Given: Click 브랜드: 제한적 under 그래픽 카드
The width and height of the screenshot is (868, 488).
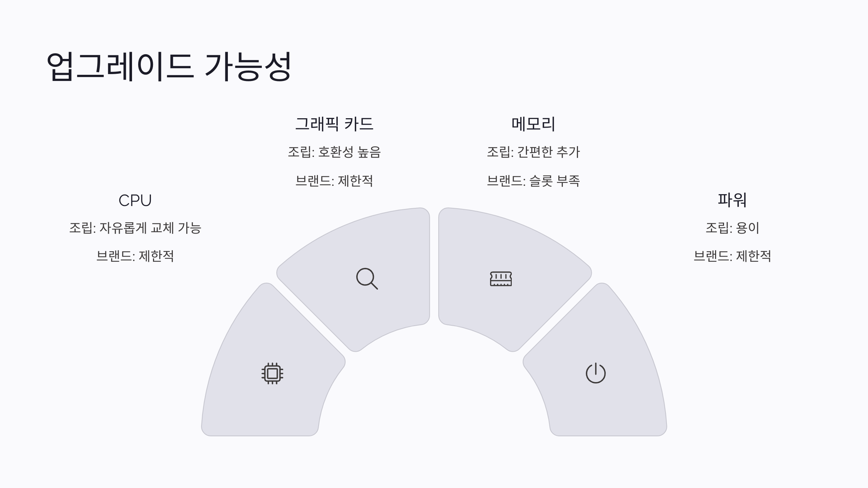Looking at the screenshot, I should pos(334,181).
